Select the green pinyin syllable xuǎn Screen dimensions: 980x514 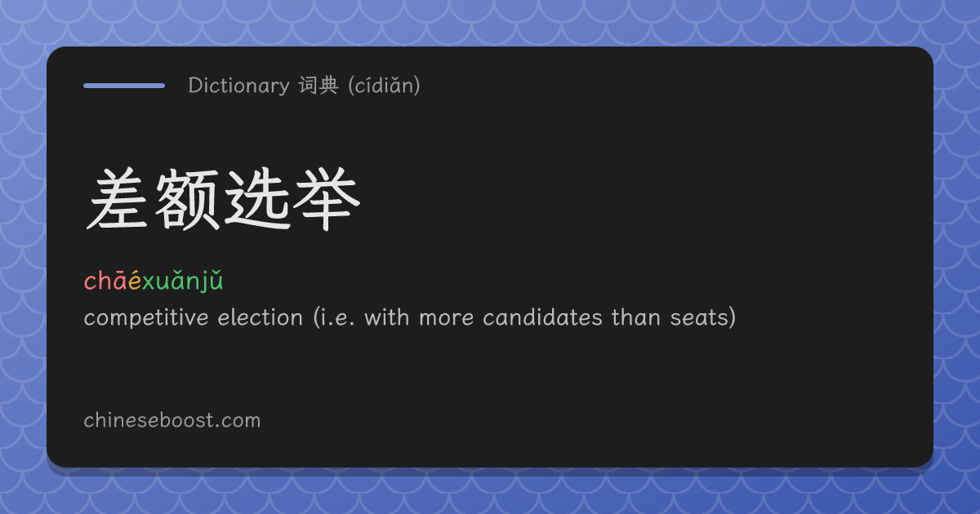click(172, 281)
